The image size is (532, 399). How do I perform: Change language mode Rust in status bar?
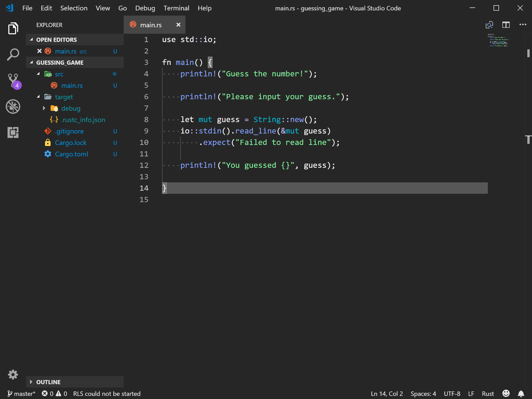point(488,394)
